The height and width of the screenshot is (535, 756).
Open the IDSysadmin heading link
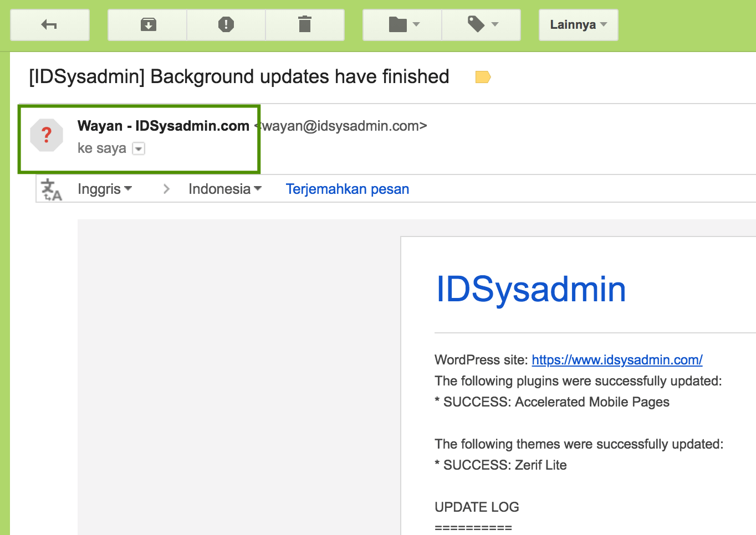[531, 289]
